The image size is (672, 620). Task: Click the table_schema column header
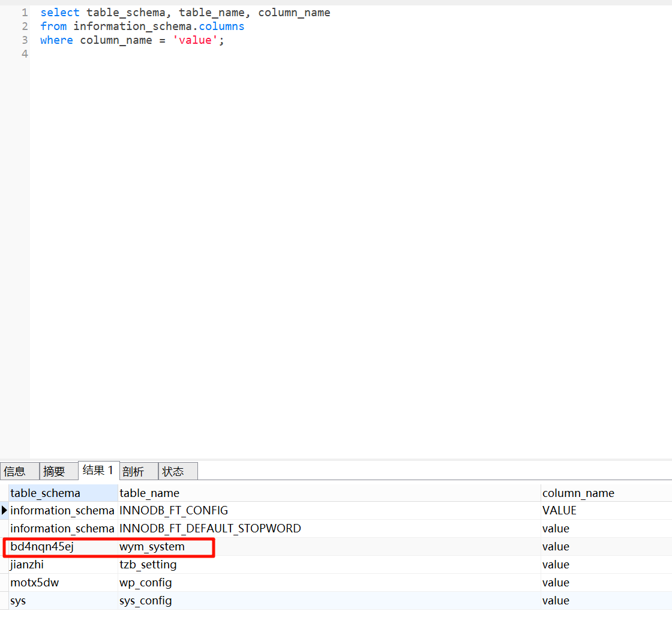pos(45,493)
